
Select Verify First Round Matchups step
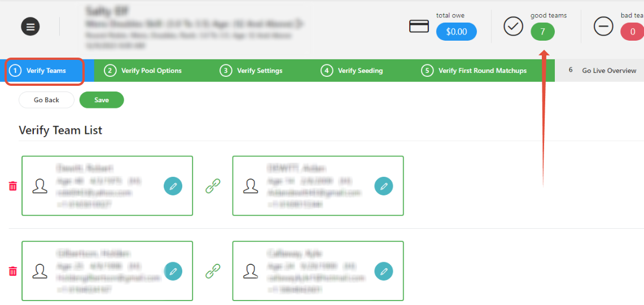coord(474,71)
